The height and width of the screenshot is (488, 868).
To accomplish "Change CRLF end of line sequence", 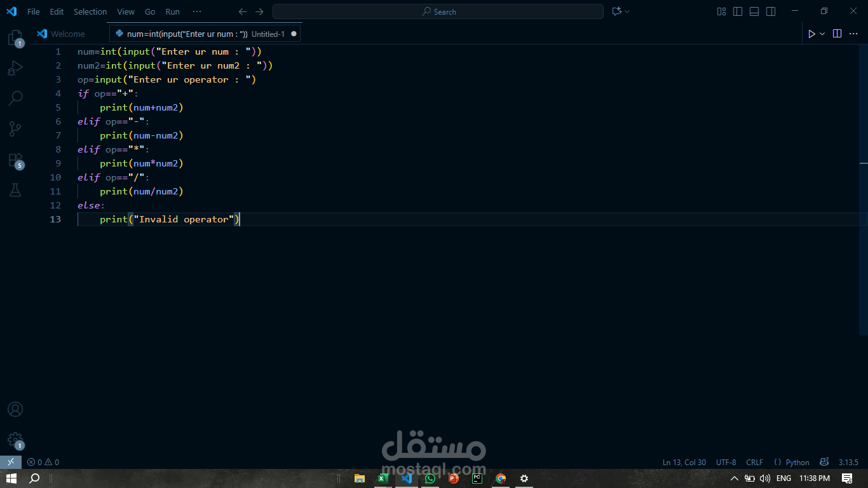I will (x=755, y=462).
